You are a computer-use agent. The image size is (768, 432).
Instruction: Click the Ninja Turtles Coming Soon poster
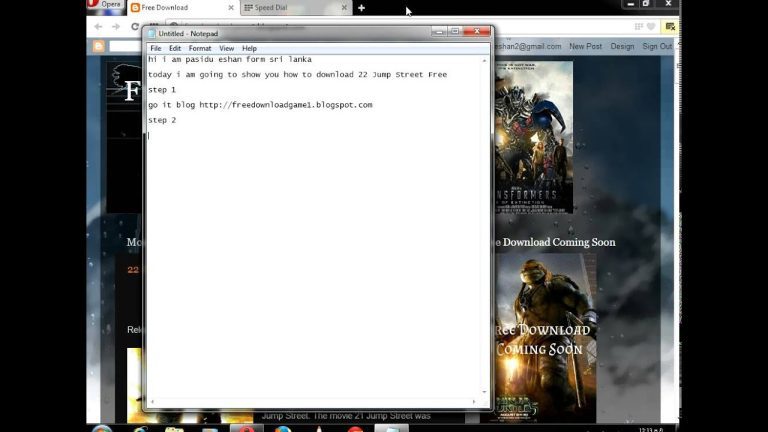(x=545, y=338)
